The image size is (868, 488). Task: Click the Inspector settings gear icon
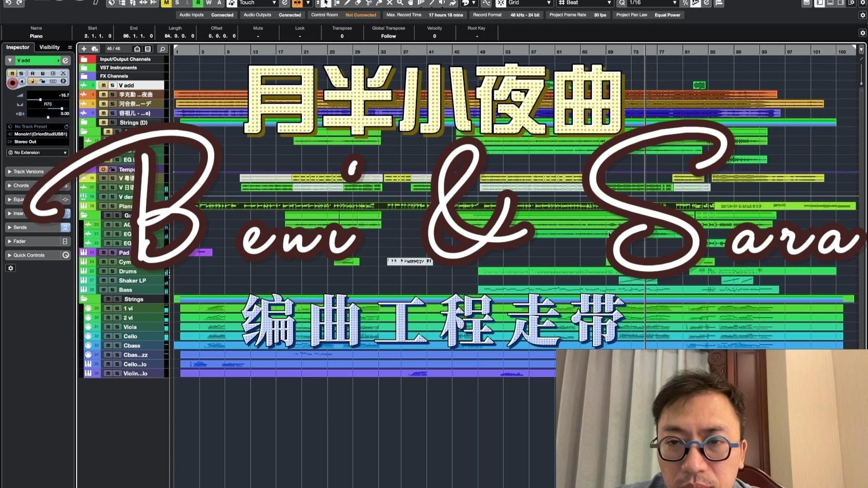[x=10, y=268]
